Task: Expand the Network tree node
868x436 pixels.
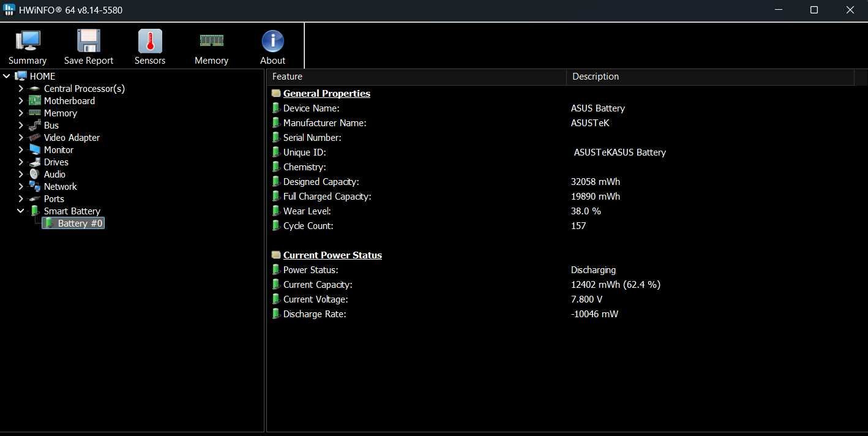Action: point(21,186)
